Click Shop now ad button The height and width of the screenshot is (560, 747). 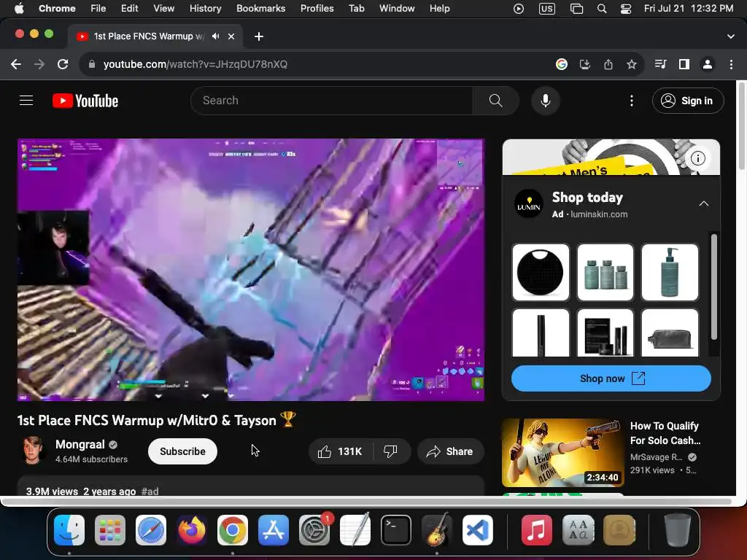611,378
